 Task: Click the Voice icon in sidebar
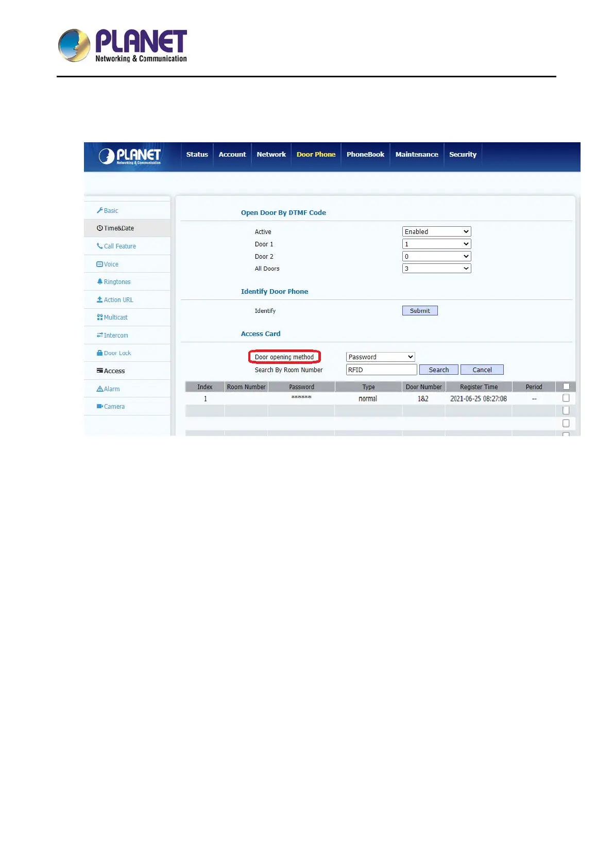coord(100,264)
